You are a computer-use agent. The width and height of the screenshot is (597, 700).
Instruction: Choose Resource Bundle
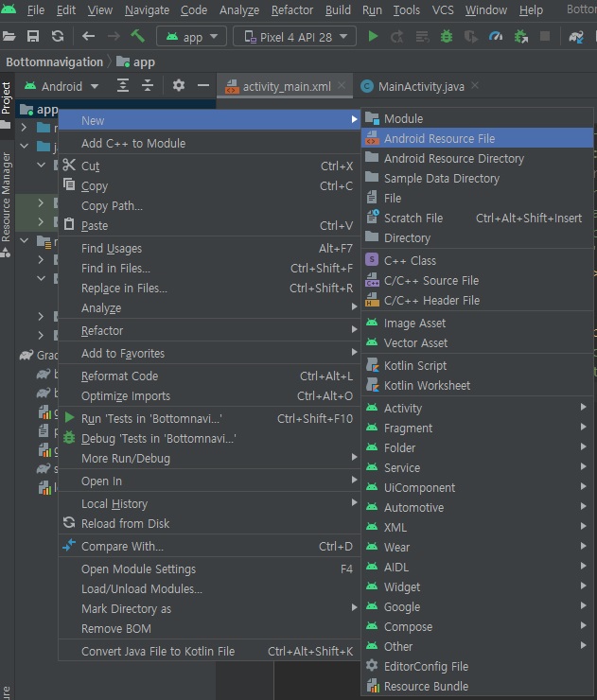[477, 686]
